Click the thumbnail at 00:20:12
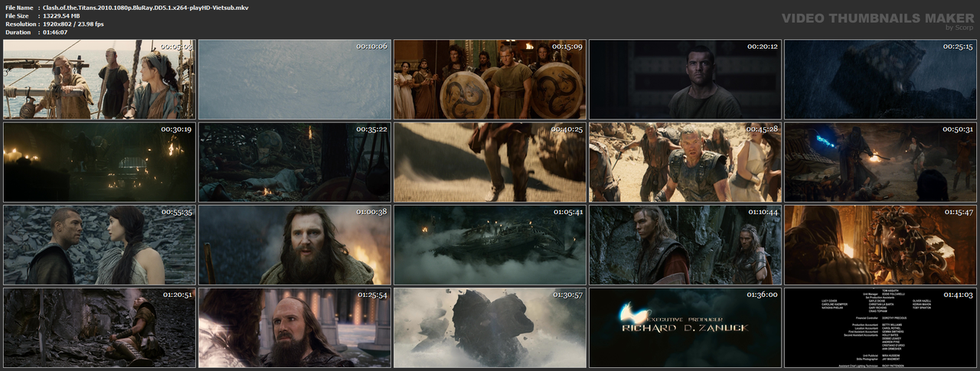 coord(685,80)
